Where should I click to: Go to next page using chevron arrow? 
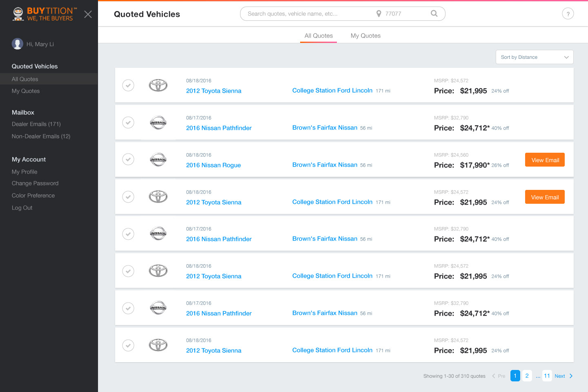point(571,376)
